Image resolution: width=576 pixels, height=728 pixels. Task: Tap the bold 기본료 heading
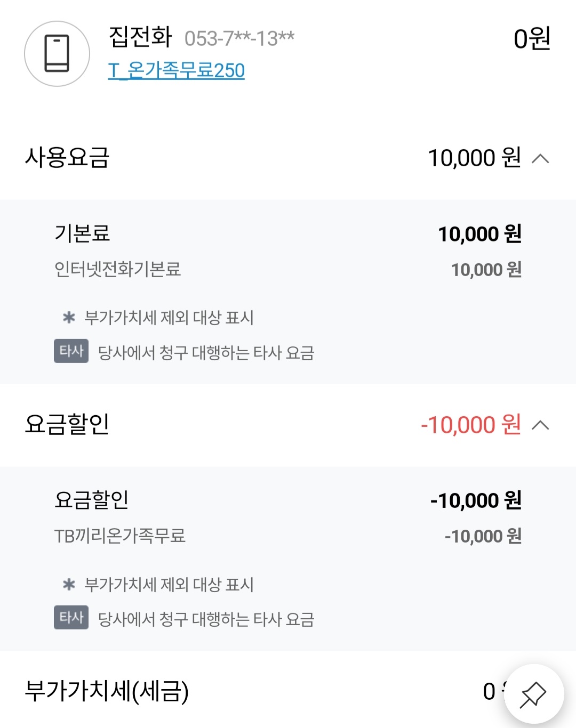[82, 233]
